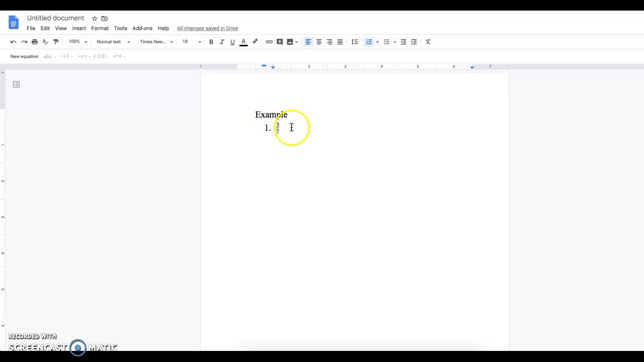Image resolution: width=644 pixels, height=362 pixels.
Task: Expand the numbered list options arrow
Action: pos(377,42)
